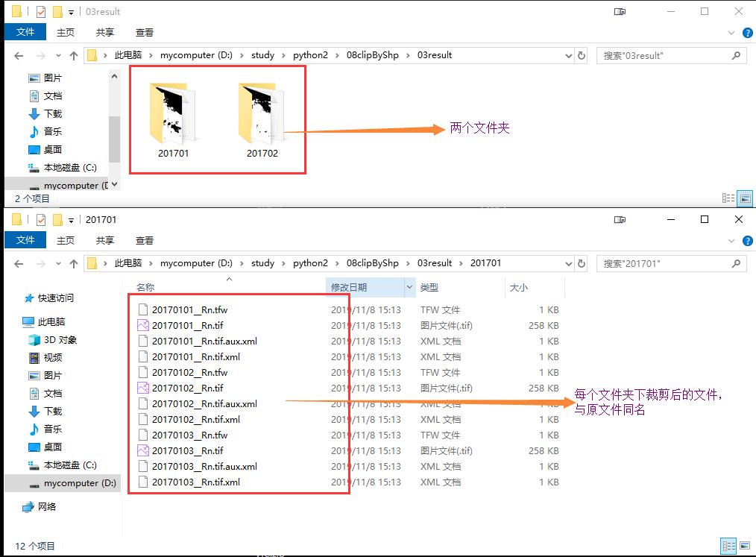756x557 pixels.
Task: Open Help via the blue question mark icon
Action: coord(747,32)
